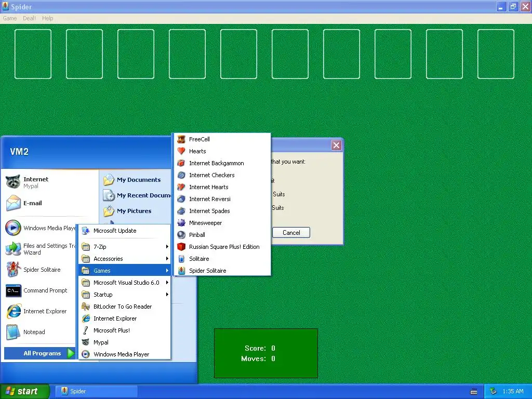Screen dimensions: 532x399
Task: Open Microsoft Update in All Programs
Action: coord(125,231)
